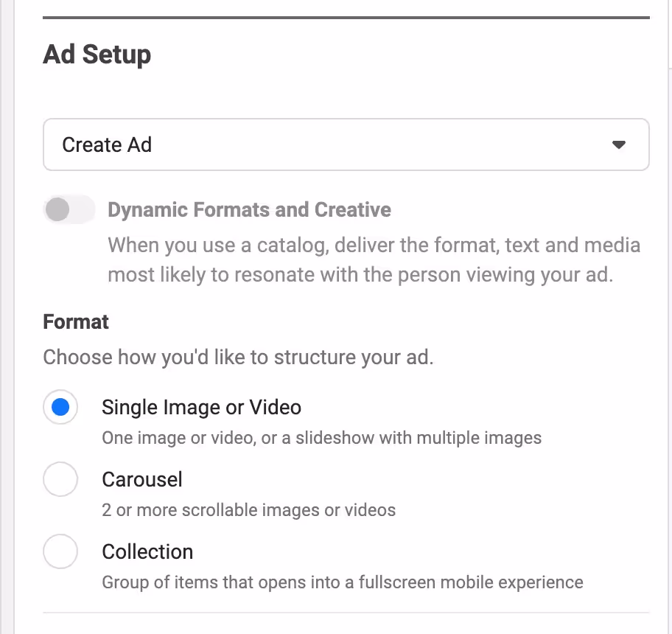The width and height of the screenshot is (672, 634).
Task: Pick the Collection format radio button
Action: click(x=60, y=551)
